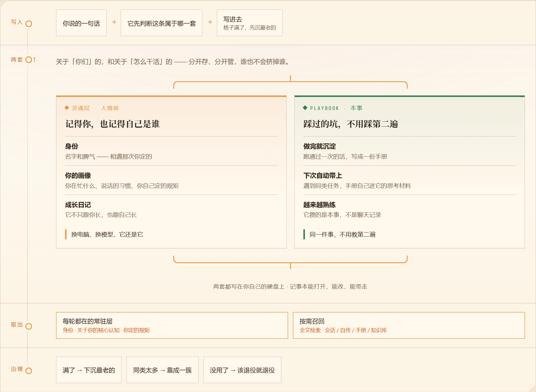Click the sentence starting 关于「你们」的
This screenshot has height=392, width=536.
coord(173,62)
